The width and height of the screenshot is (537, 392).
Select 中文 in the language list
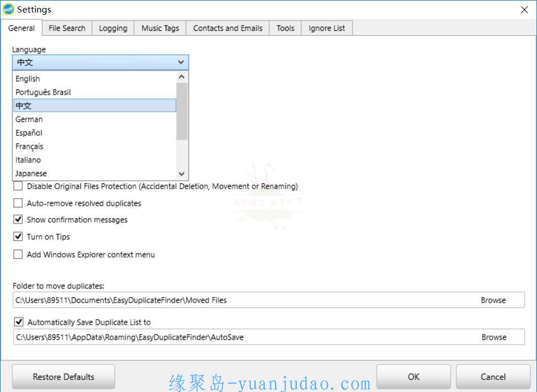(95, 105)
